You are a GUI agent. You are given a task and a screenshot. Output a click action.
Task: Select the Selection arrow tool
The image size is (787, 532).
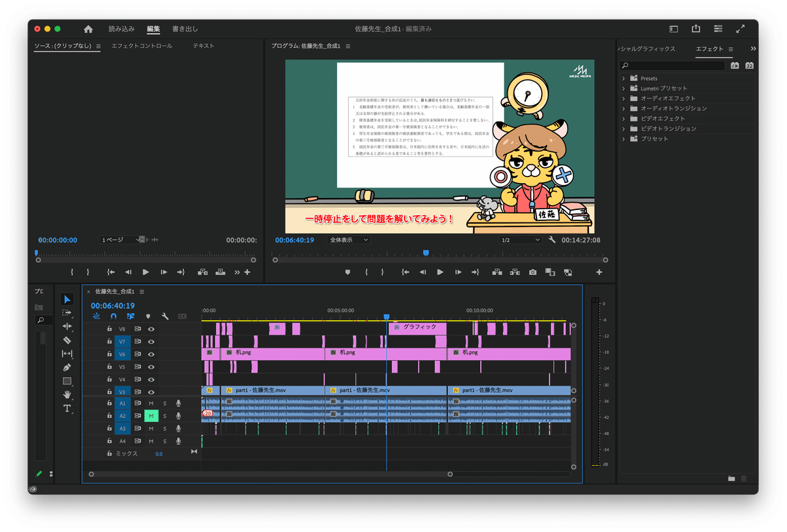point(67,299)
